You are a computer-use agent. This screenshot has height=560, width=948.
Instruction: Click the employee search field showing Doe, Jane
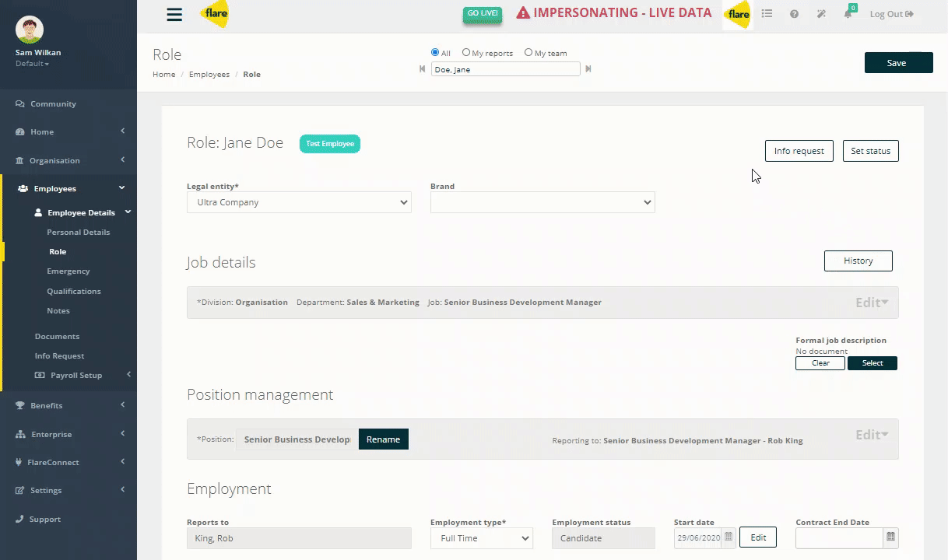tap(506, 69)
